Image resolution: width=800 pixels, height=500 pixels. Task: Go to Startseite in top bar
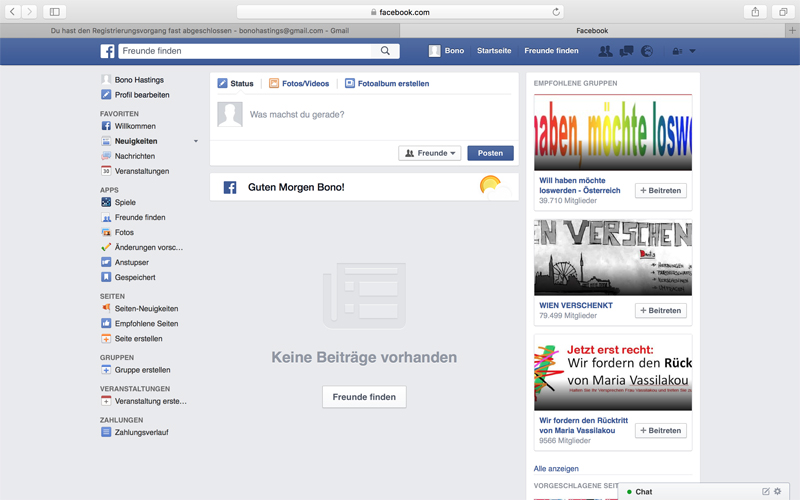pos(494,51)
